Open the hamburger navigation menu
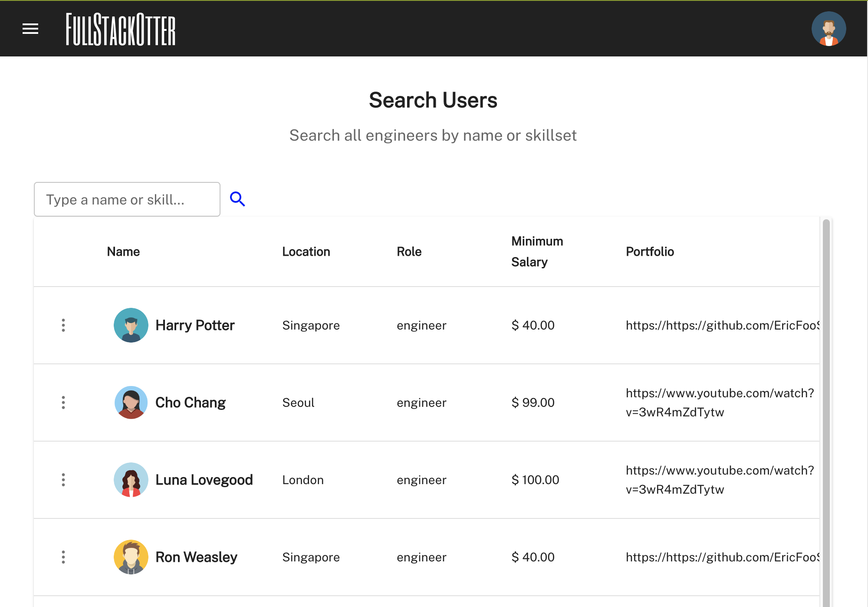 pyautogui.click(x=30, y=29)
